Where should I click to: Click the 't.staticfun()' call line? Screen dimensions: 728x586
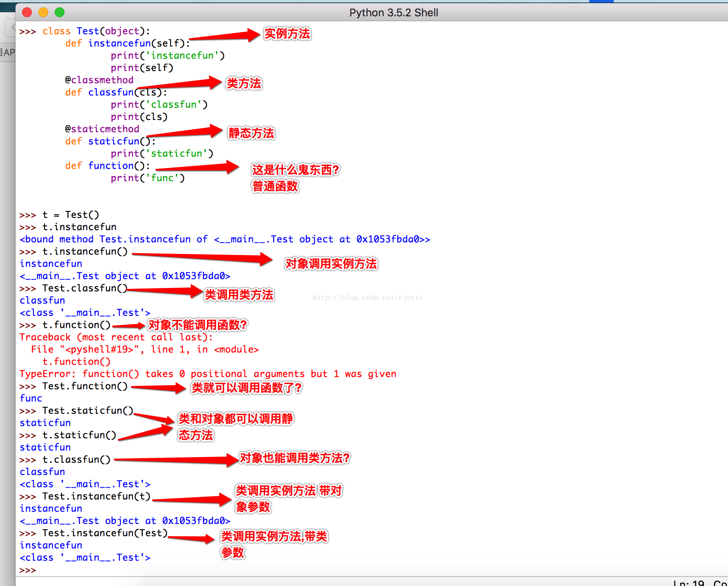(x=79, y=435)
